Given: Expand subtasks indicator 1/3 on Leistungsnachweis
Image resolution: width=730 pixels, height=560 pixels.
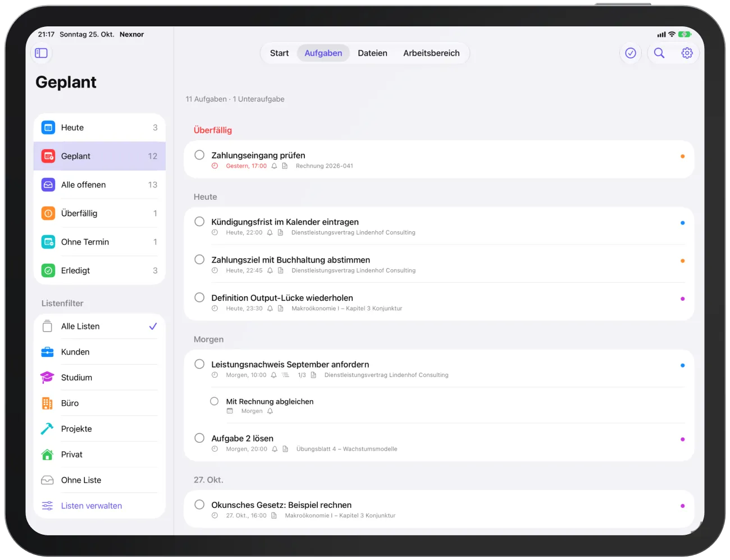Looking at the screenshot, I should [295, 375].
